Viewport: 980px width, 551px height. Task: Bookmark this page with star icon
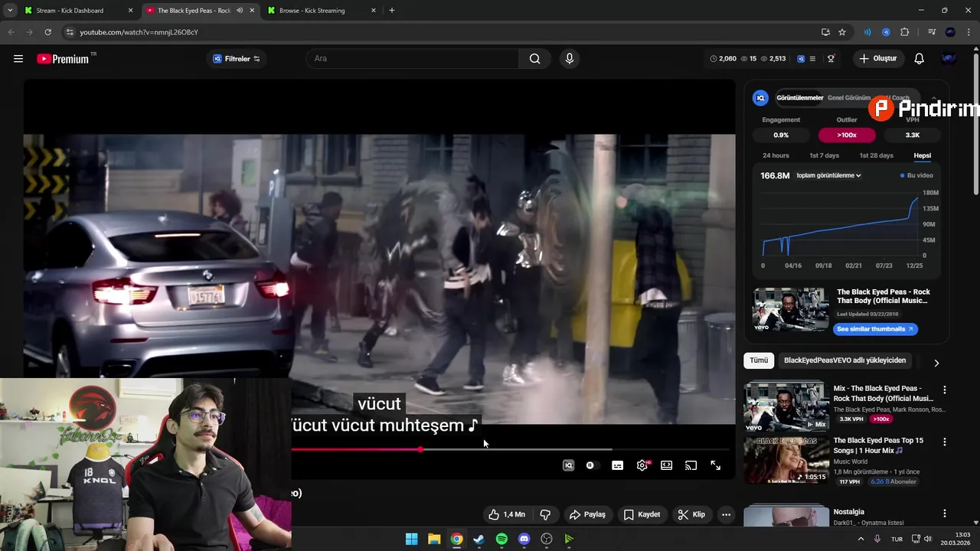click(x=842, y=32)
